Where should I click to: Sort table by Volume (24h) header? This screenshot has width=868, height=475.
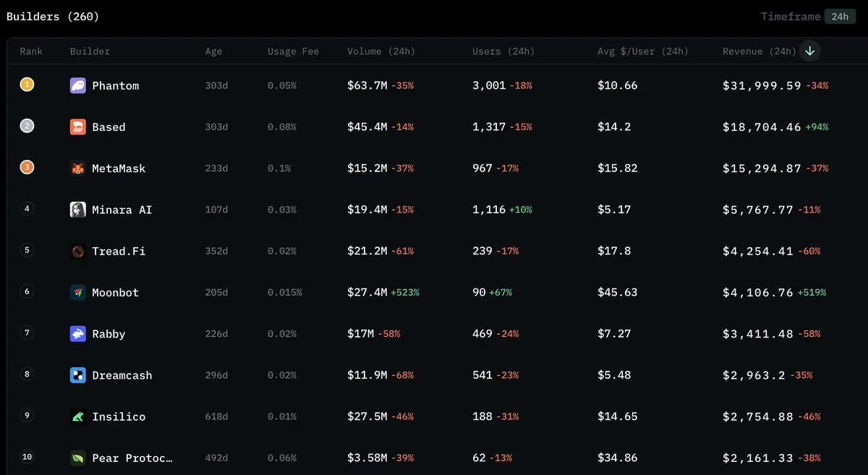tap(381, 51)
